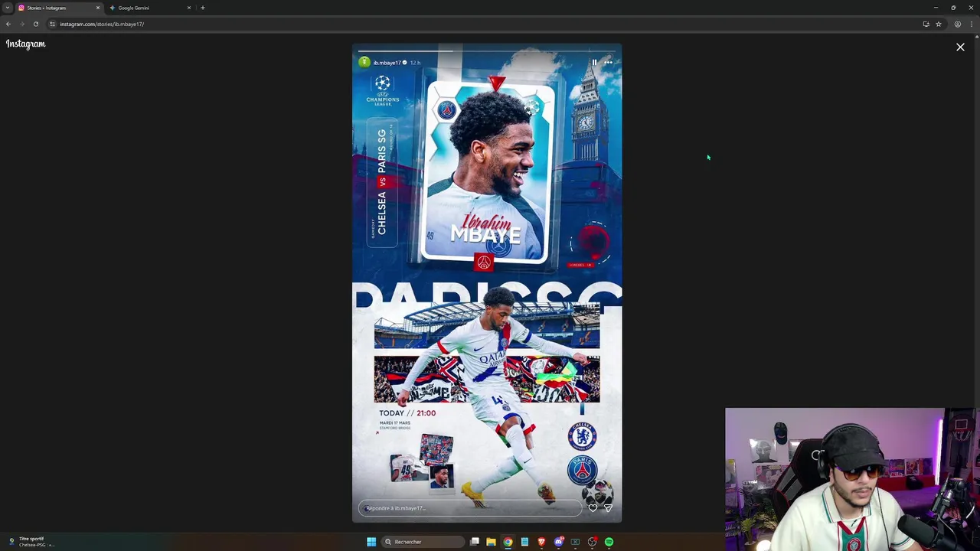Seek using the story progress bar
Image resolution: width=980 pixels, height=551 pixels.
click(487, 51)
